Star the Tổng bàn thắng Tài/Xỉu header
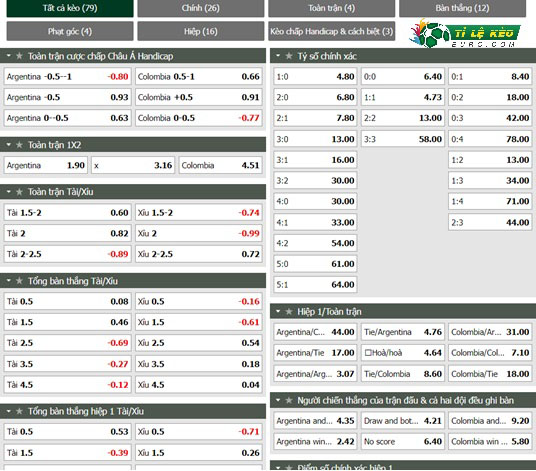 tap(19, 281)
